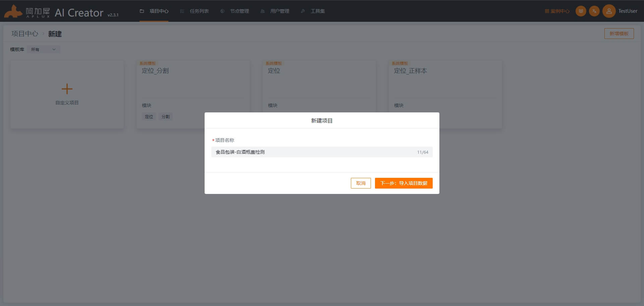Screen dimensions: 644x306
Task: Click the 新建项目 dialog title
Action: pos(322,120)
